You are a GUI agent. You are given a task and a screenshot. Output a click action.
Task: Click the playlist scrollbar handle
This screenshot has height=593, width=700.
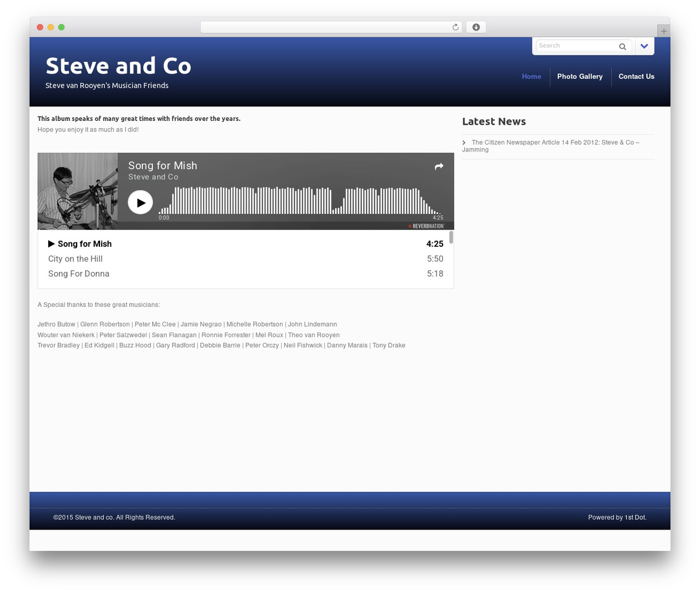pos(451,237)
